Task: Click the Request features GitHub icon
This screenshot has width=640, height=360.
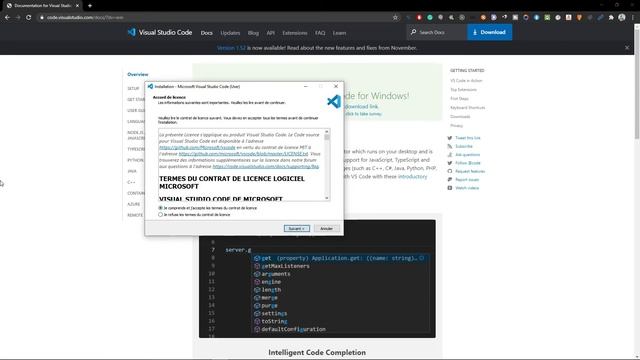Action: [450, 171]
